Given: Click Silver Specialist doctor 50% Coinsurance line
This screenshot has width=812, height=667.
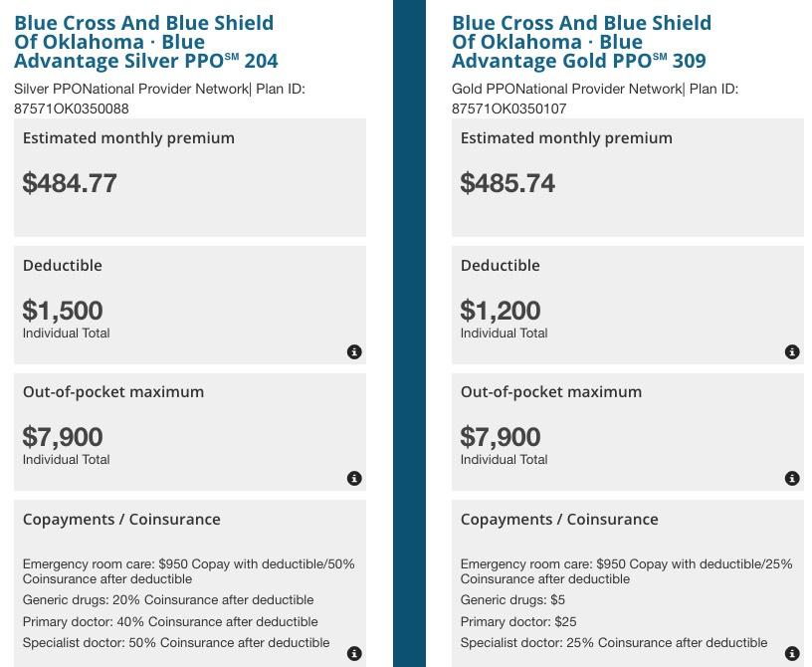Looking at the screenshot, I should (176, 643).
